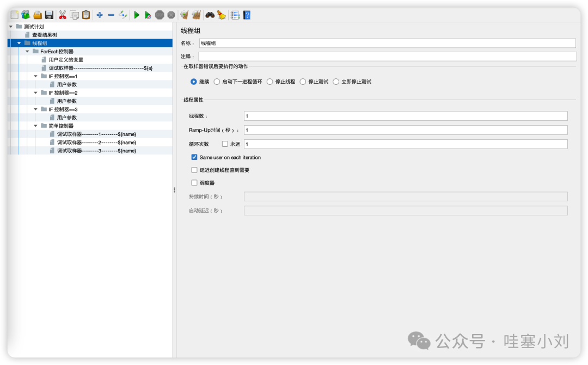
Task: Collapse the IF 控制器==3 node arrow
Action: click(35, 109)
